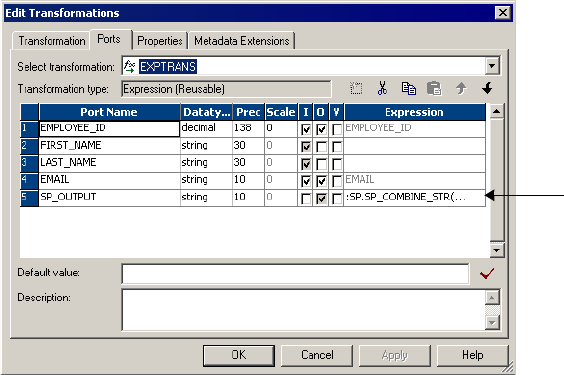Screen dimensions: 564x375
Task: Switch to the Transformation tab
Action: tap(52, 41)
